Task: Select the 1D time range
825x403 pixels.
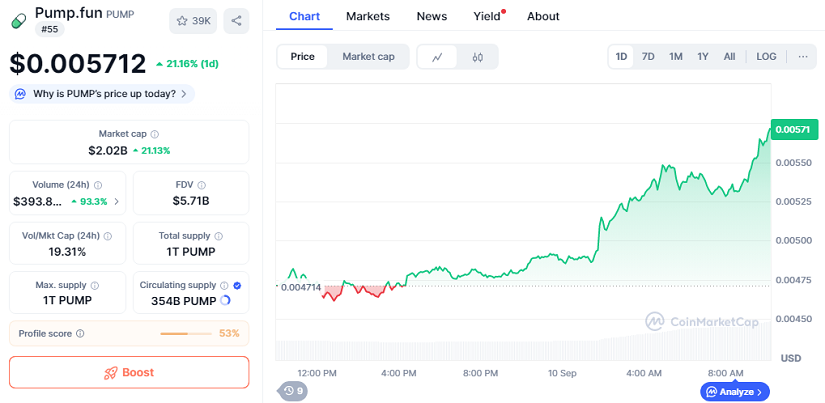Action: coord(621,57)
